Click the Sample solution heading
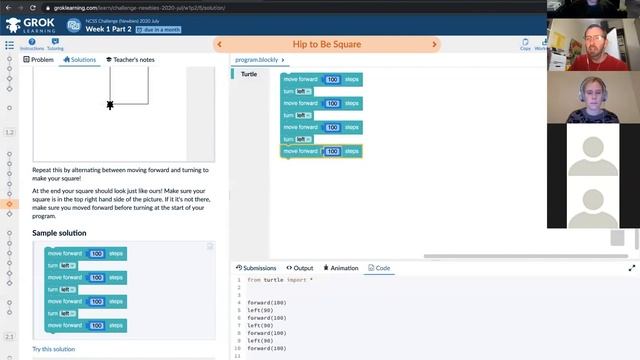 coord(59,233)
